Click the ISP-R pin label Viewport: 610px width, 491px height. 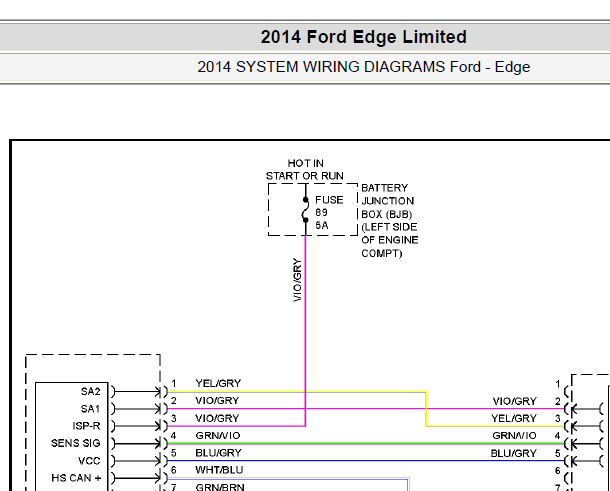[86, 426]
